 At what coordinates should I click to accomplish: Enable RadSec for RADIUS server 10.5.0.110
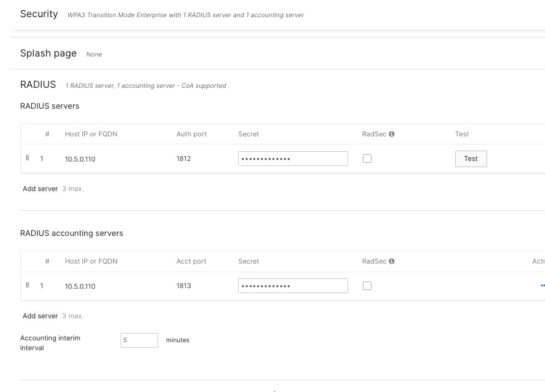[367, 158]
